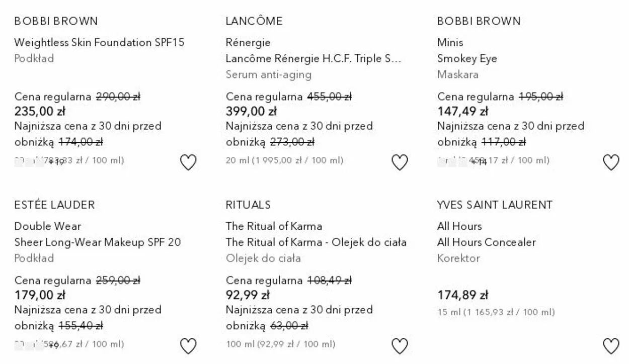Open the All Hours Concealer product link
629x364 pixels.
point(486,242)
